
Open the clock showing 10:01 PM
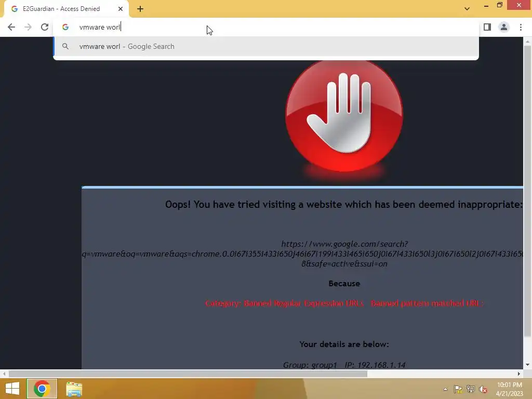click(x=510, y=389)
